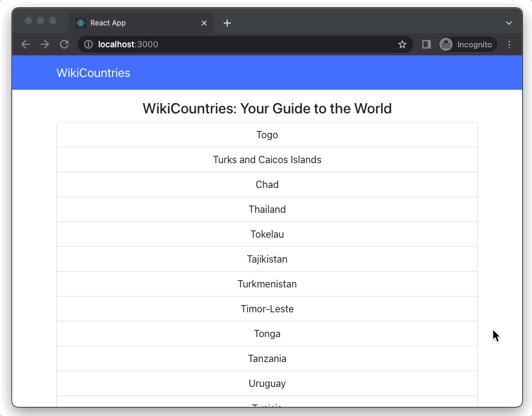
Task: Expand the tab search chevron
Action: (508, 23)
